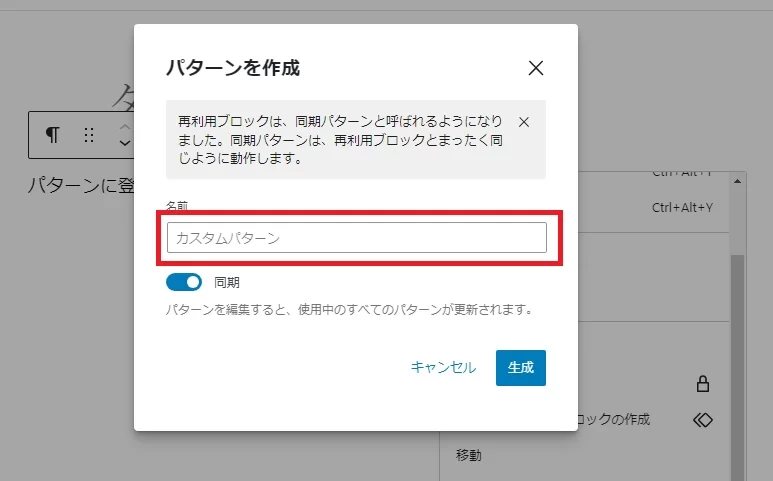Select the Ctrl+Alt+Y menu entry
This screenshot has height=481, width=773.
click(x=682, y=207)
